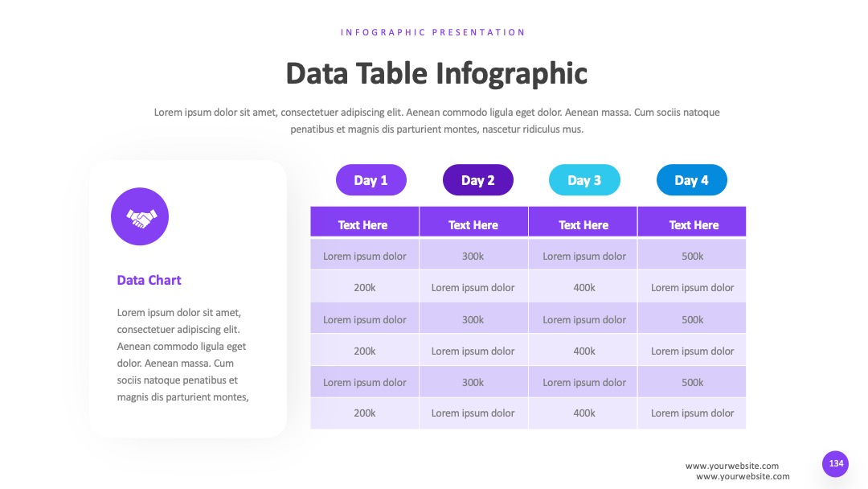
Task: Select the 200k cell in the last table row
Action: [x=364, y=413]
